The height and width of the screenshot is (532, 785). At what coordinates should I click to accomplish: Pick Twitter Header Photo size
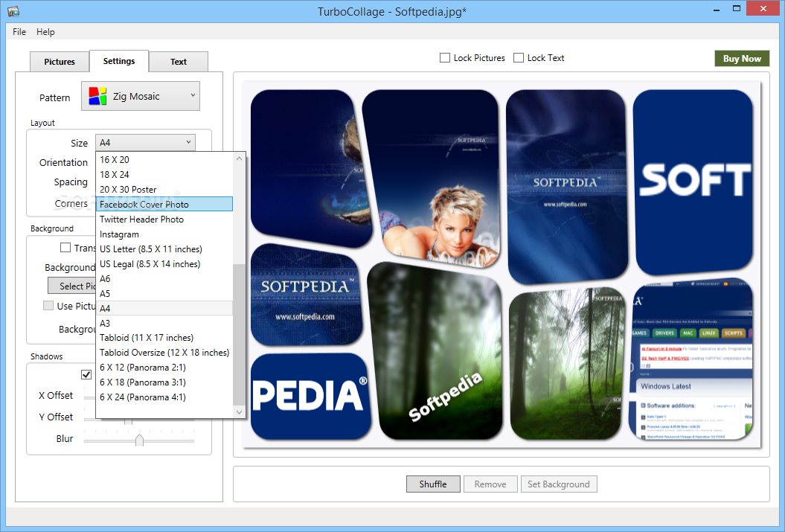pyautogui.click(x=164, y=219)
